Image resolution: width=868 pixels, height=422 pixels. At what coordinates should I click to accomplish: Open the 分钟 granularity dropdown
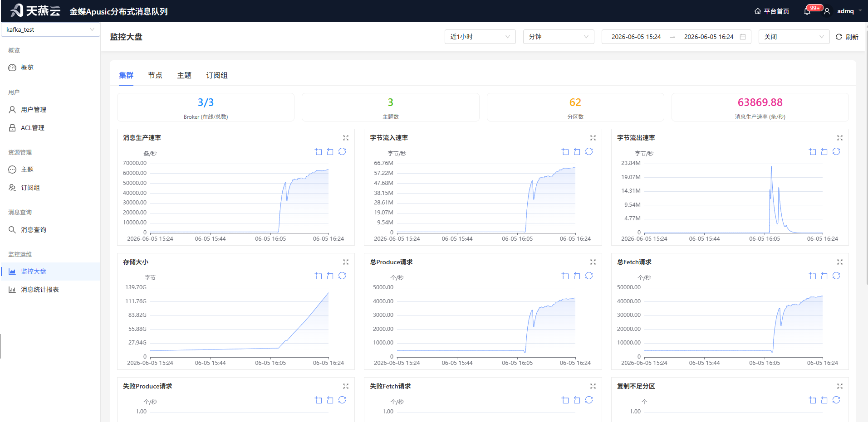[559, 37]
